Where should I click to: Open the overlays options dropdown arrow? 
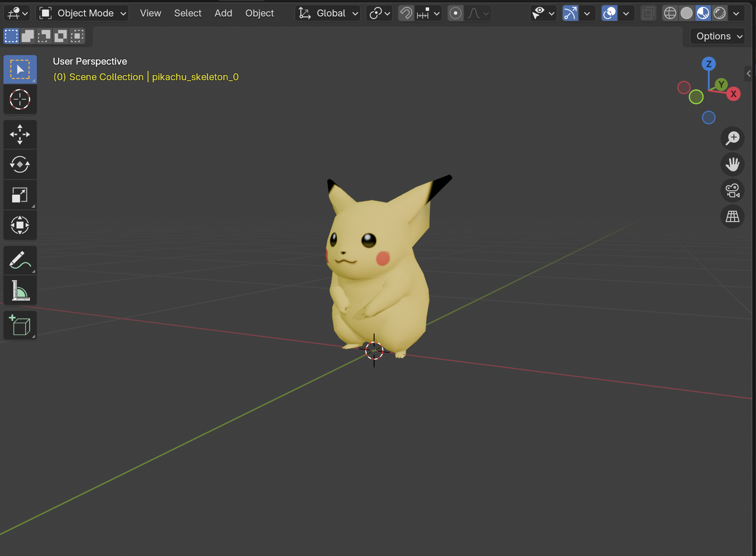click(x=626, y=13)
